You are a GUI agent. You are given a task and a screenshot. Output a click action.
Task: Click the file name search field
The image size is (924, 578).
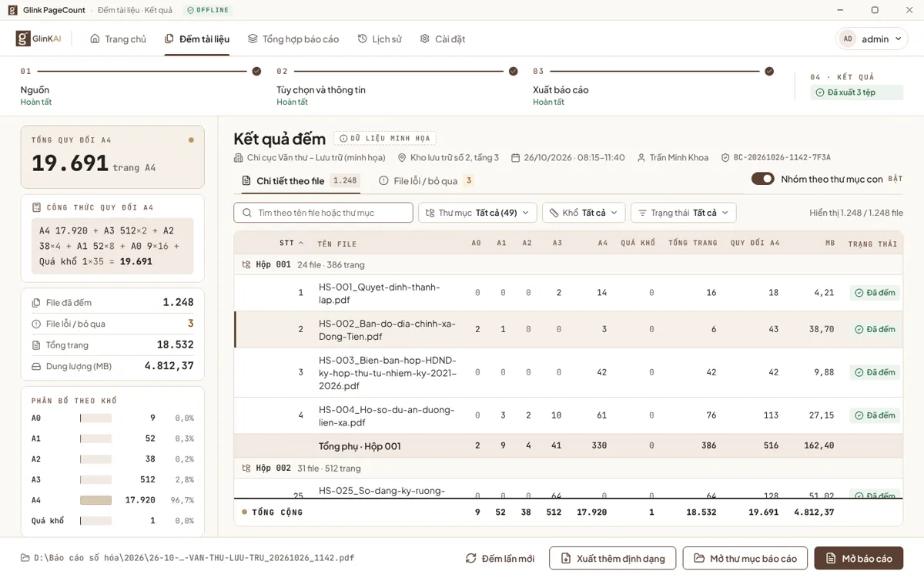point(323,213)
